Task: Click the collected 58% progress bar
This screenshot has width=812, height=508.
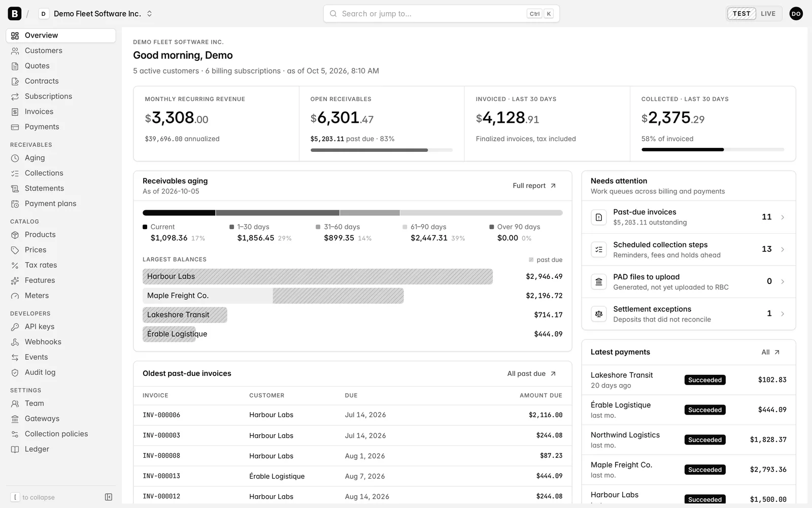Action: click(713, 150)
